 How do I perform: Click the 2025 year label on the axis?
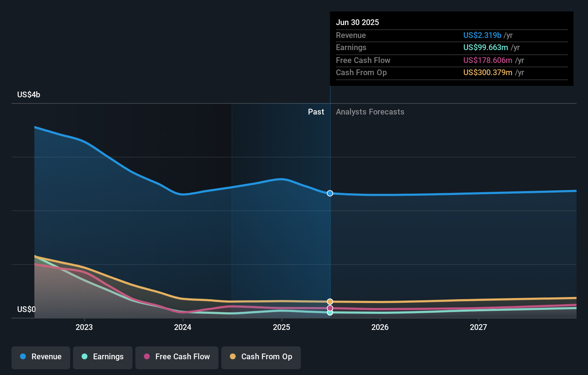(x=281, y=327)
